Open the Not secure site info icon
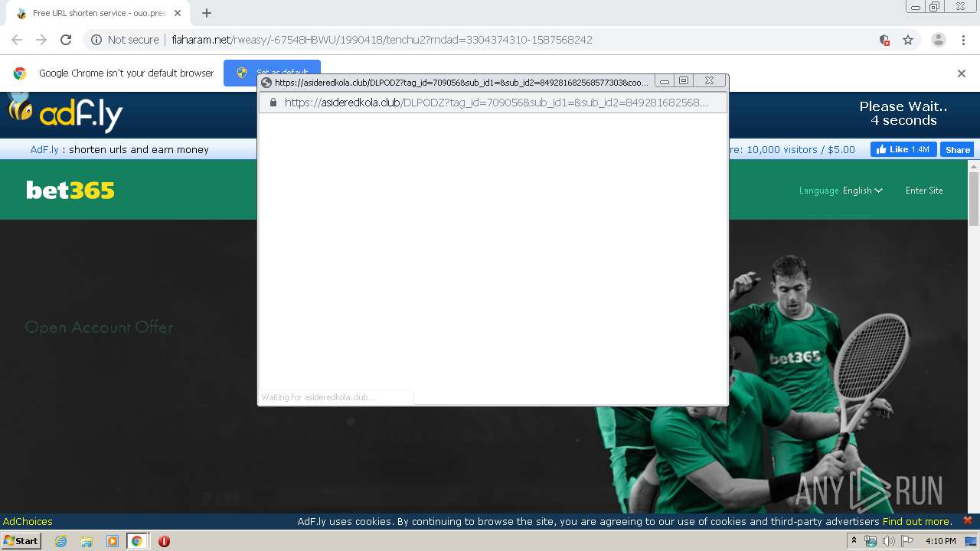The width and height of the screenshot is (980, 551). 96,40
